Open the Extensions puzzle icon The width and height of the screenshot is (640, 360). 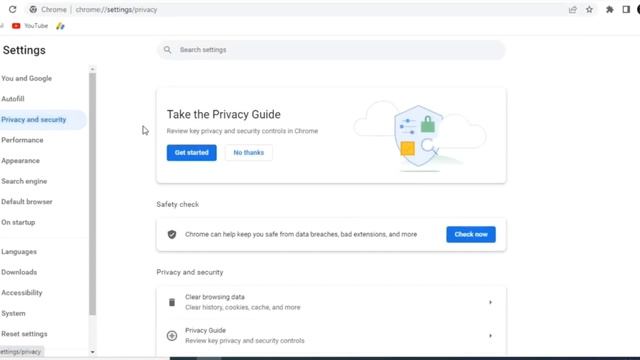click(609, 9)
